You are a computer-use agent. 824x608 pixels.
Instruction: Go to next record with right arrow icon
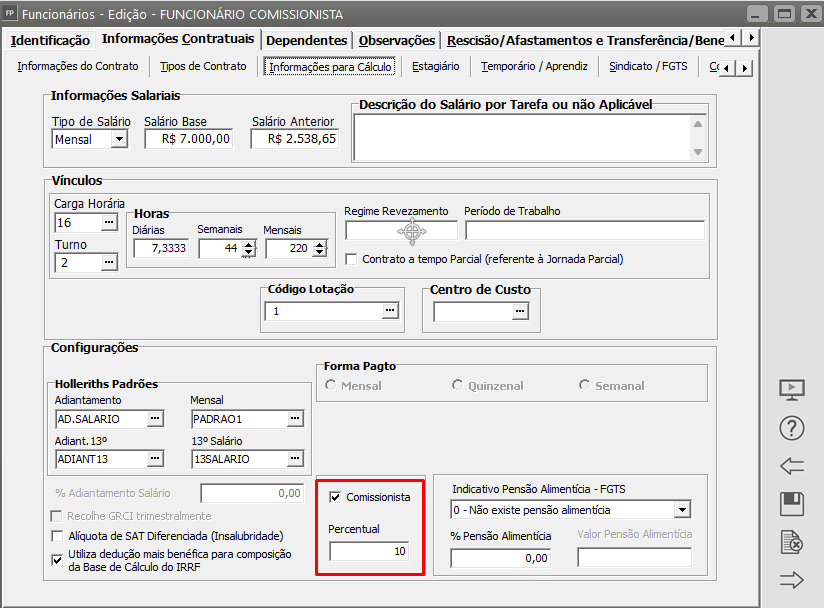pyautogui.click(x=791, y=581)
